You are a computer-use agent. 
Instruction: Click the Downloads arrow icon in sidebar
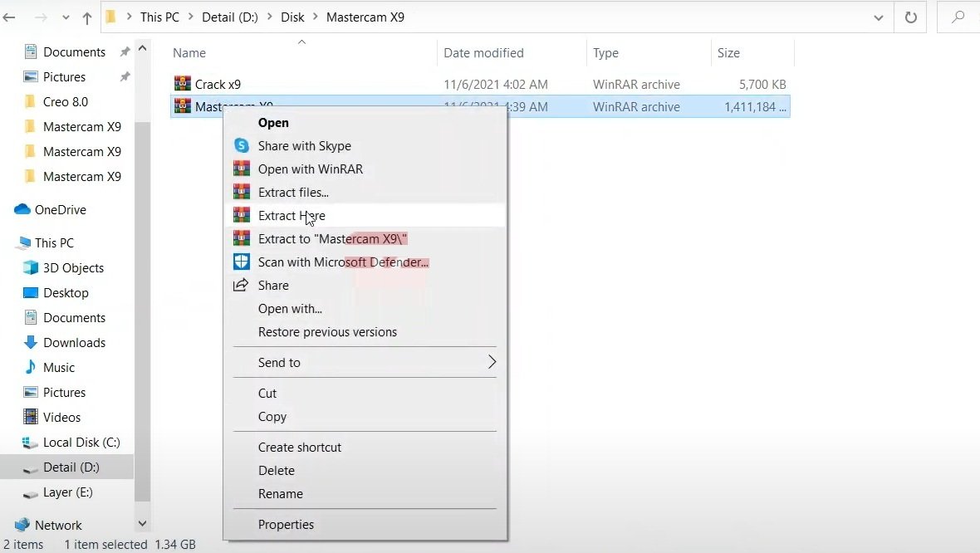[30, 342]
